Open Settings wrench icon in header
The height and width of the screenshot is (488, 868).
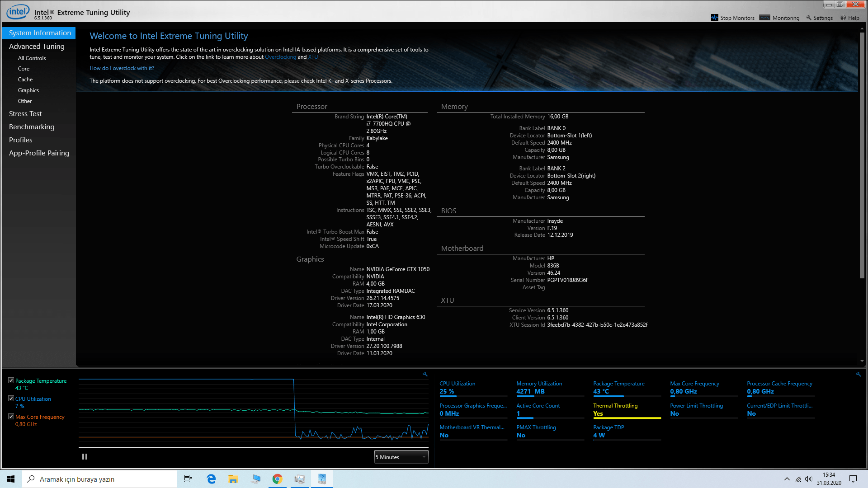[x=809, y=18]
